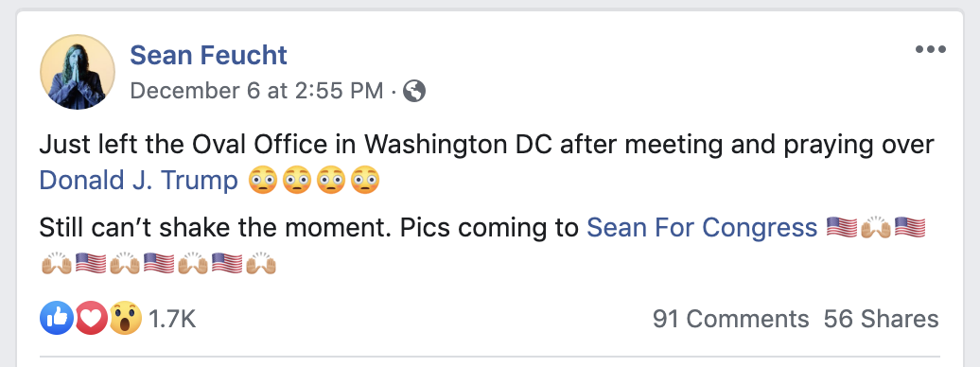Click the globe public audience icon
This screenshot has width=980, height=367.
point(413,92)
